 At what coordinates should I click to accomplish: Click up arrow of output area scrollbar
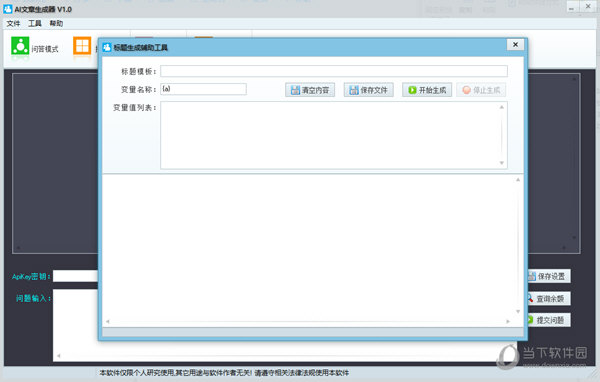point(518,180)
